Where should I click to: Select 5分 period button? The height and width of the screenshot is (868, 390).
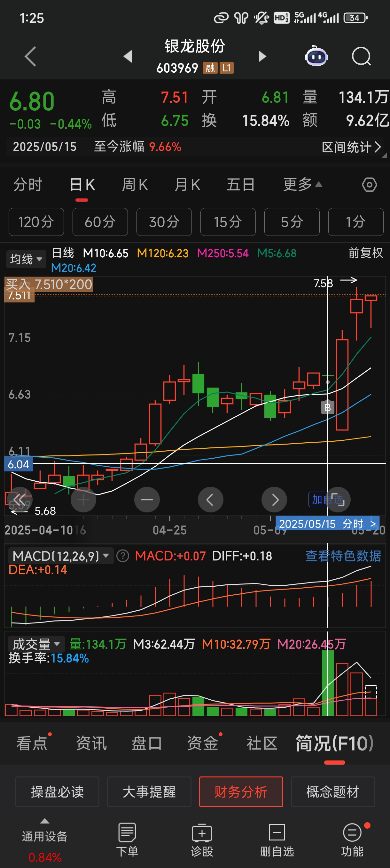(x=292, y=222)
